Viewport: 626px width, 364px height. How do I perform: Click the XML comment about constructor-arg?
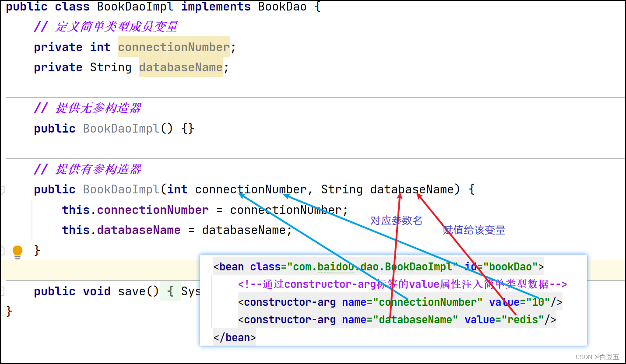point(403,284)
